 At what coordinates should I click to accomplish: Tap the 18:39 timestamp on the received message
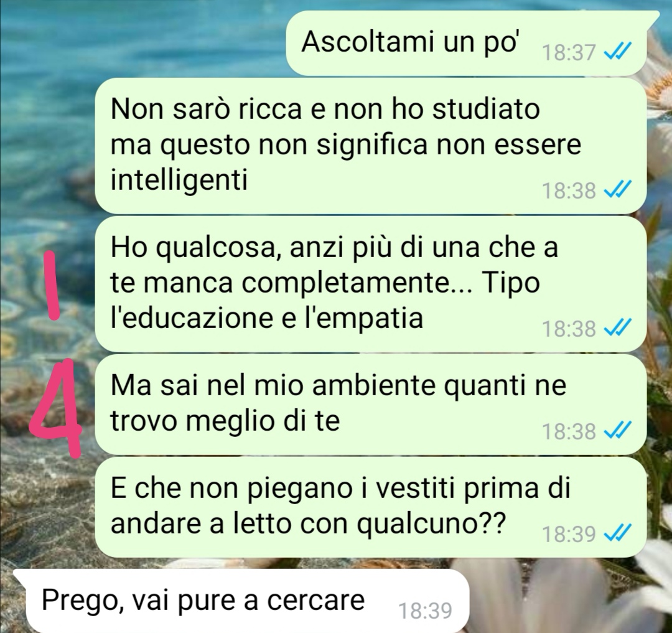pyautogui.click(x=425, y=611)
